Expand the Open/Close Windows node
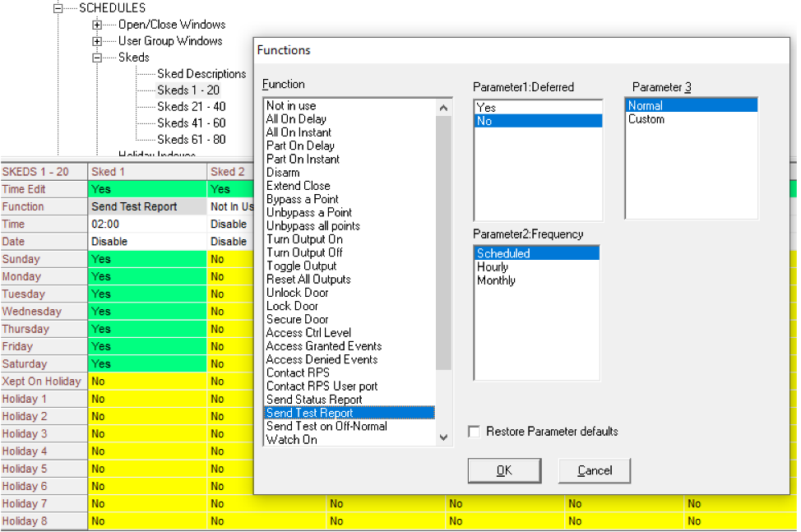The image size is (801, 532). (x=96, y=25)
